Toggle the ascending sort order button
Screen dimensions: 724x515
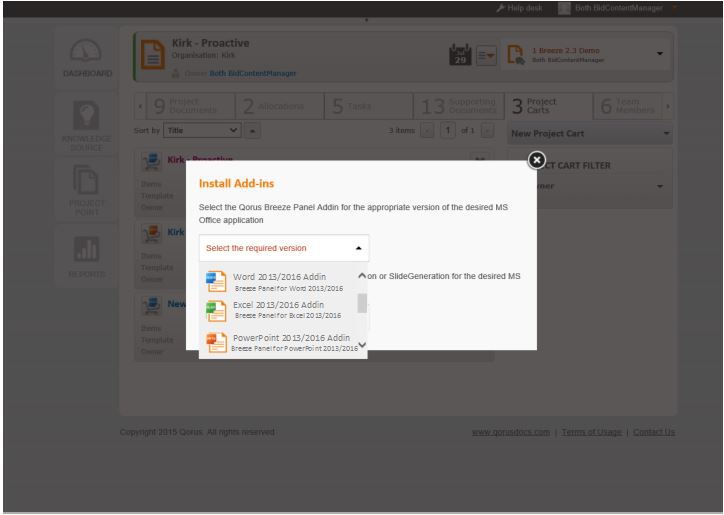coord(252,131)
